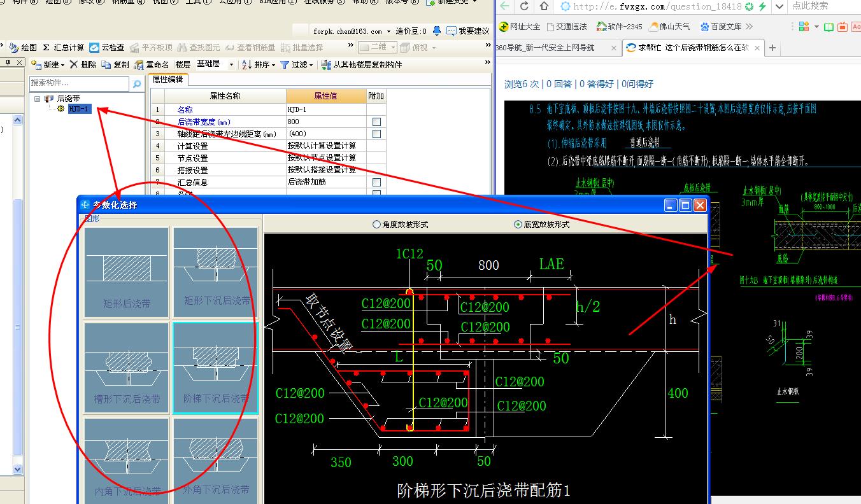Open the 二维 view mode dropdown
This screenshot has width=861, height=504.
(x=377, y=47)
